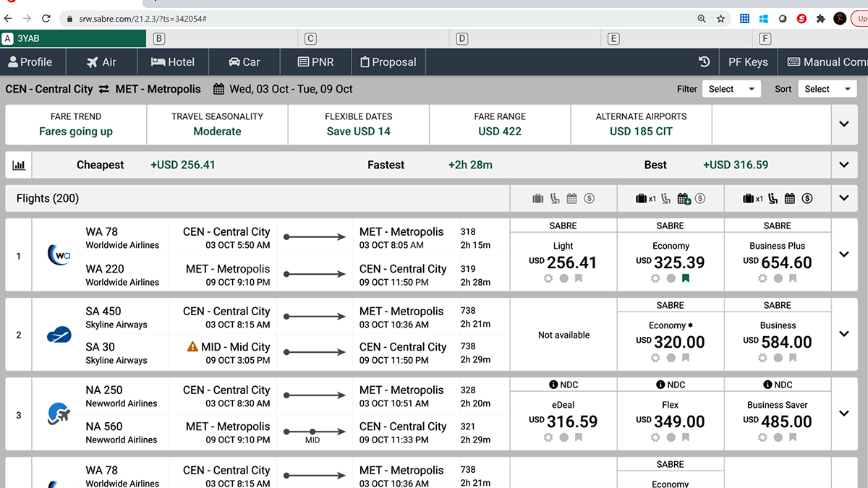Click the warning triangle next to MID - Mid City
Screen dimensions: 868x488
coord(192,347)
